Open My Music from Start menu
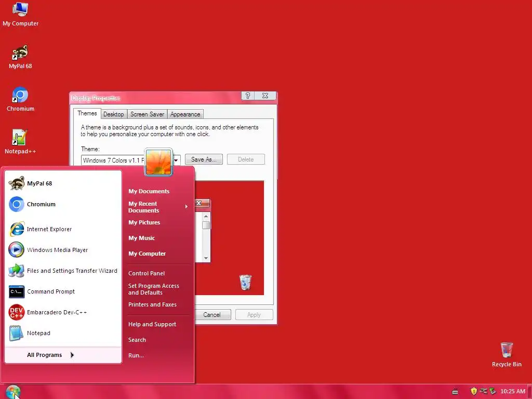This screenshot has height=399, width=532. 141,238
